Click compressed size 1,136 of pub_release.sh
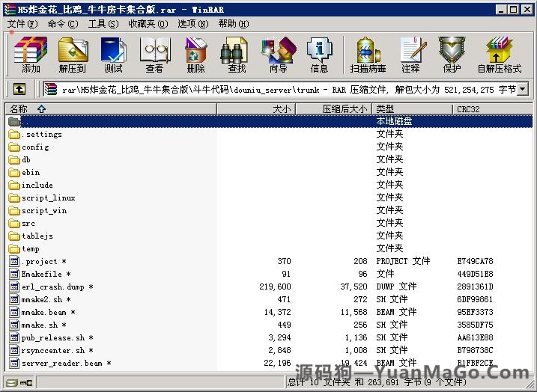 click(x=357, y=337)
